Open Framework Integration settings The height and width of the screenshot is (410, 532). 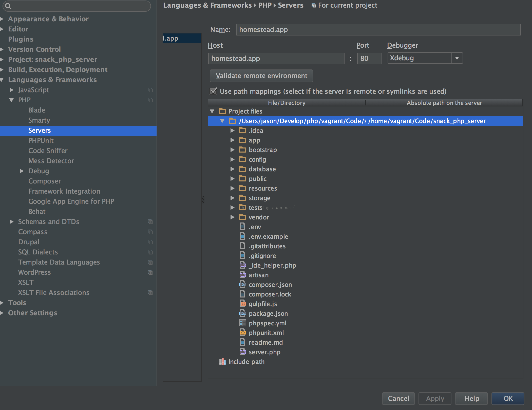pyautogui.click(x=64, y=191)
